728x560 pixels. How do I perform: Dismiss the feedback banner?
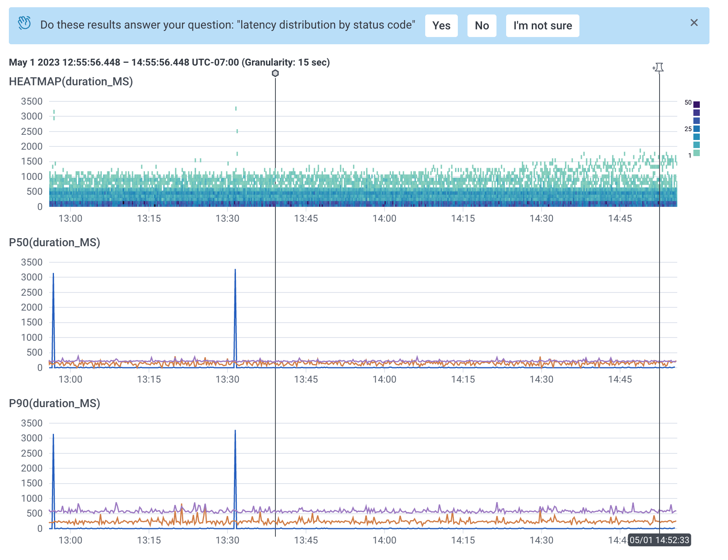click(x=694, y=23)
